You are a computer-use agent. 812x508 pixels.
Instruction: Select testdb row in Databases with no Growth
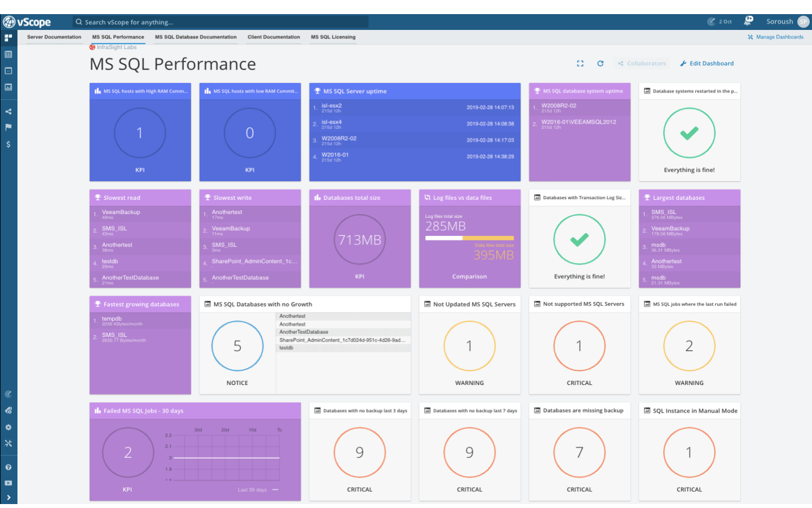pyautogui.click(x=343, y=348)
